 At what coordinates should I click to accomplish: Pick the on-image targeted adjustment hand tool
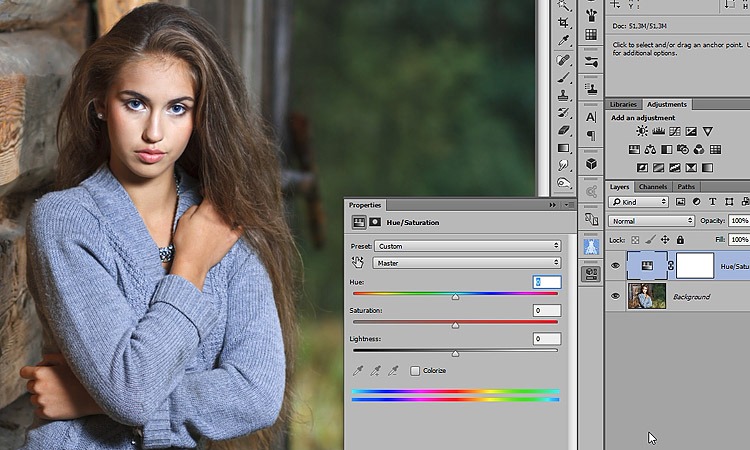(358, 262)
